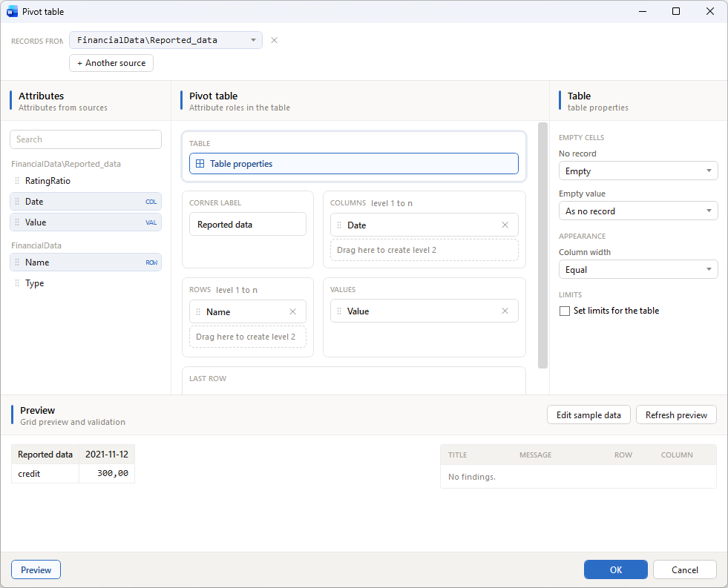Select the Value attribute in the list

pyautogui.click(x=86, y=222)
